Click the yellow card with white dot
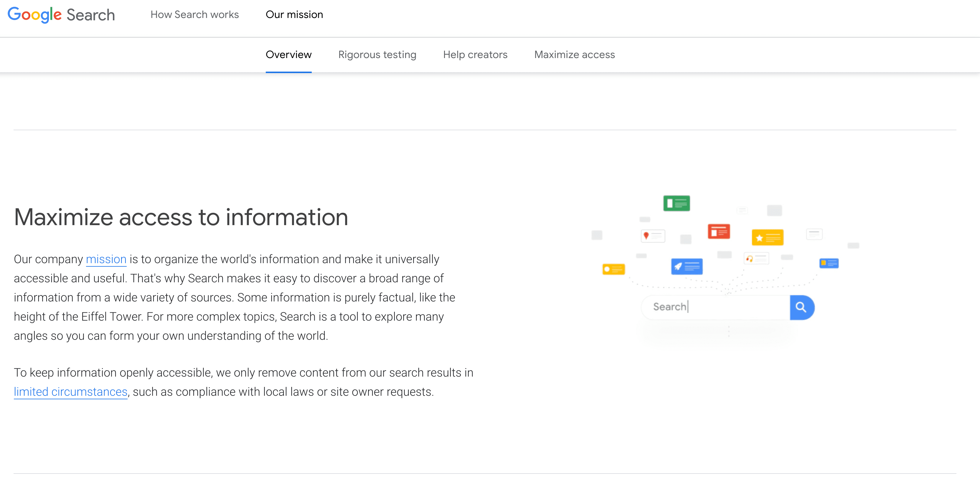980x498 pixels. coord(613,269)
